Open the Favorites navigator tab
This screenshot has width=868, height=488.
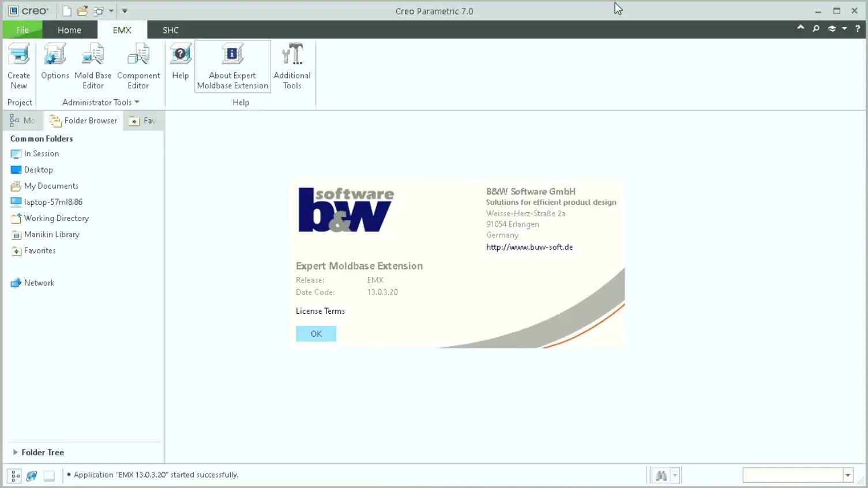tap(142, 121)
